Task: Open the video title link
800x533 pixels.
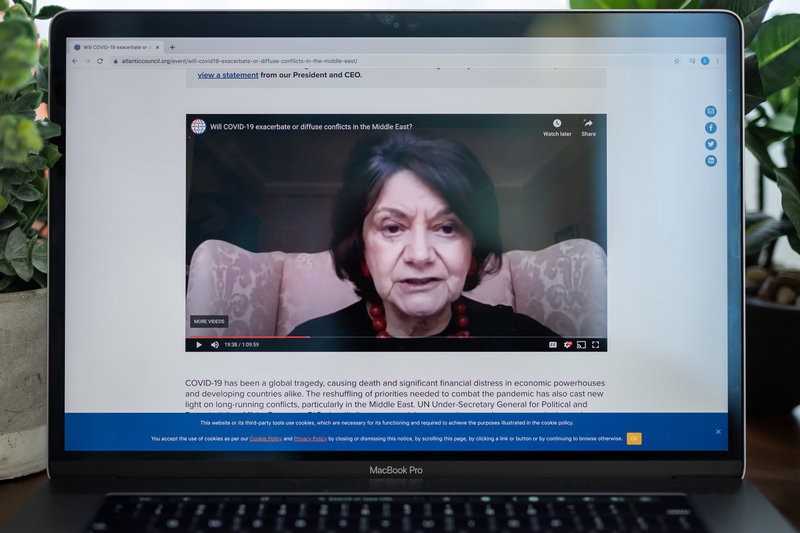Action: tap(311, 126)
